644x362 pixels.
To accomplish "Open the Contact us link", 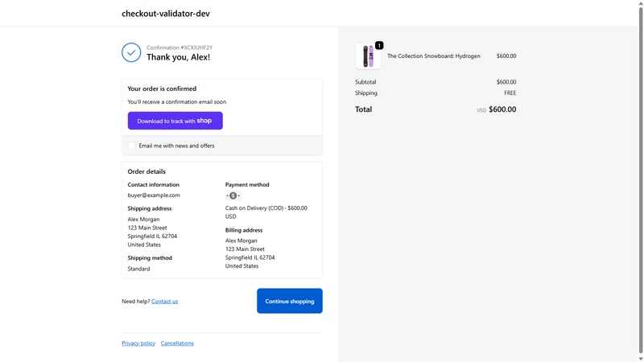I will [165, 301].
